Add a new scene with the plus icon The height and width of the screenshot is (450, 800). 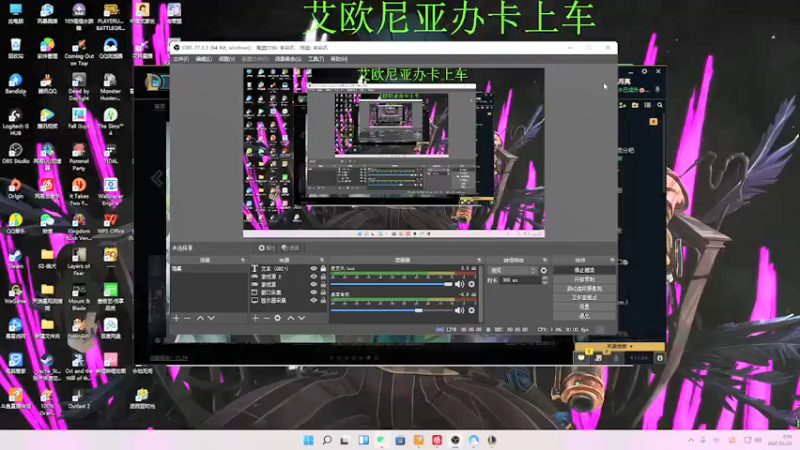(176, 318)
